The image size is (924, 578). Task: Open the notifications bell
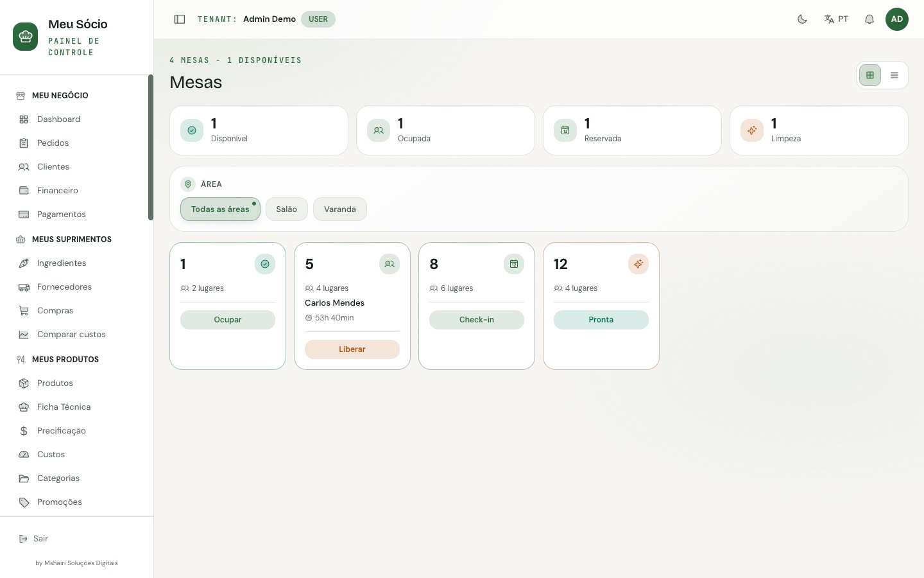869,19
